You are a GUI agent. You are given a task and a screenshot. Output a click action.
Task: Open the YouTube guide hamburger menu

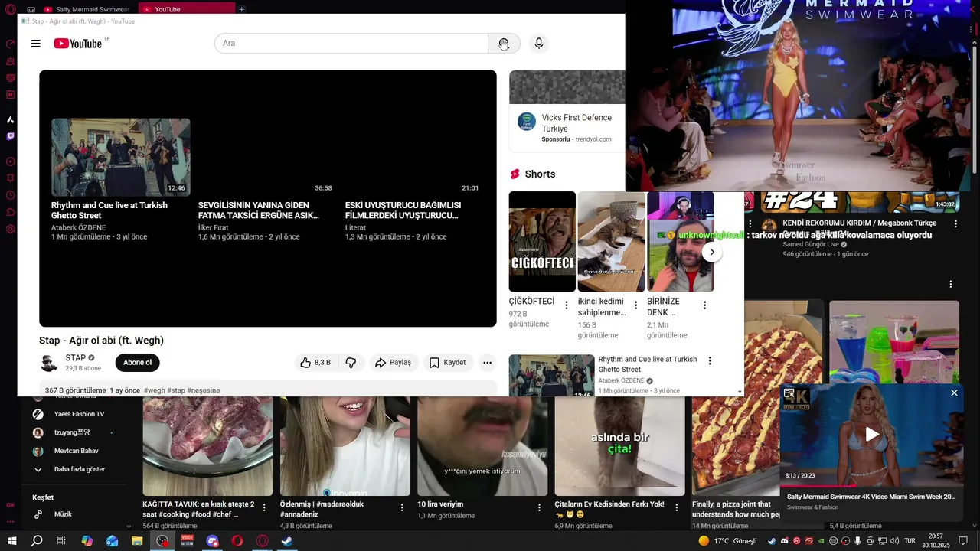35,44
